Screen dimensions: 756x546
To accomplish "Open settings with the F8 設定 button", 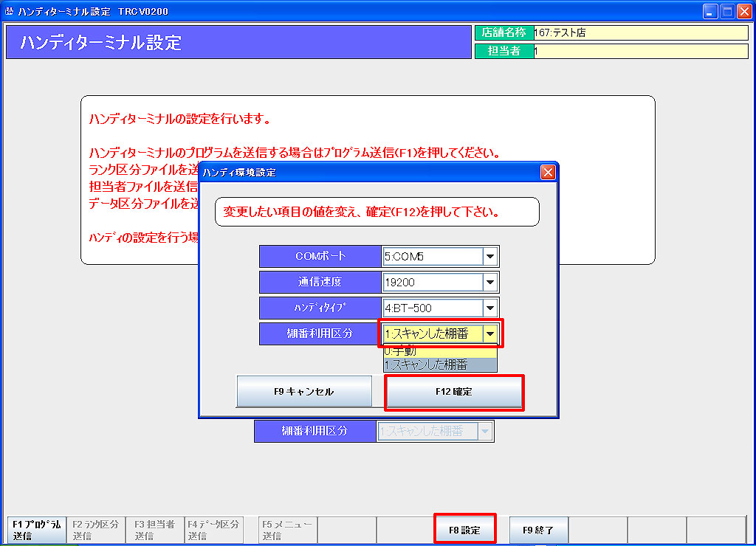I will tap(465, 530).
